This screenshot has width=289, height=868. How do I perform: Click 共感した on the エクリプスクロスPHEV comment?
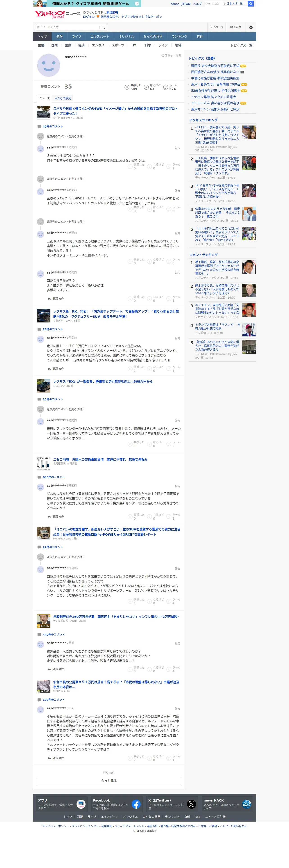pos(136,369)
